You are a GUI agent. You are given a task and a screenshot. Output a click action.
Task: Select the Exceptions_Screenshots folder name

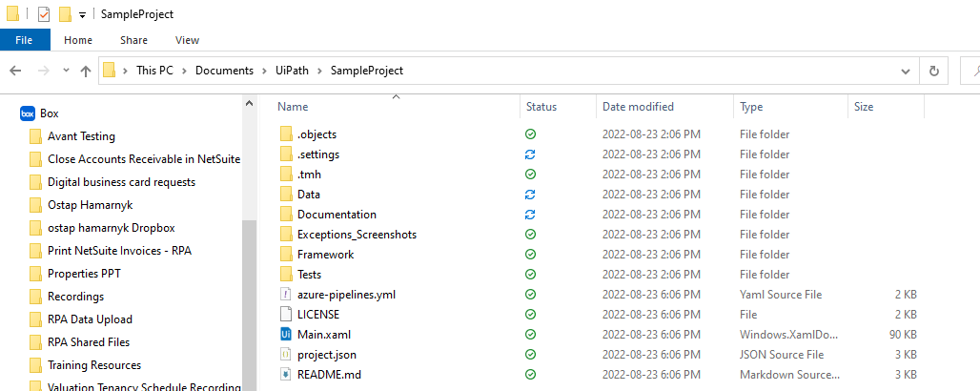pos(357,235)
